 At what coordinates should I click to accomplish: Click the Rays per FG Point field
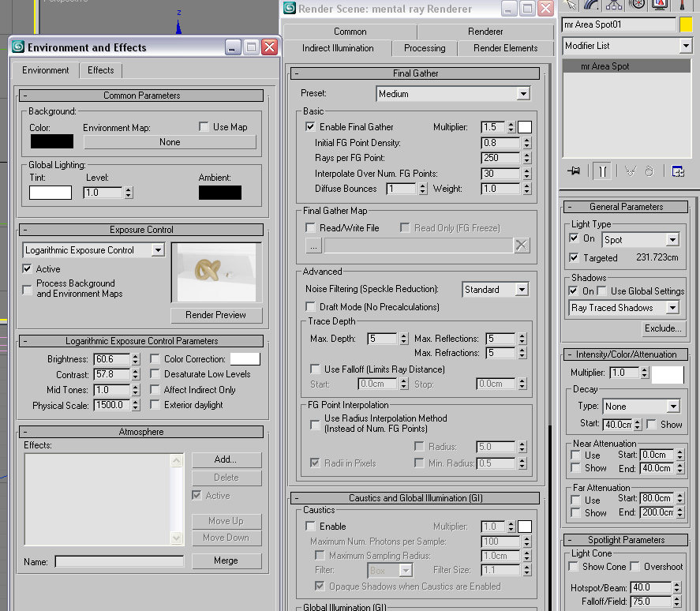500,158
